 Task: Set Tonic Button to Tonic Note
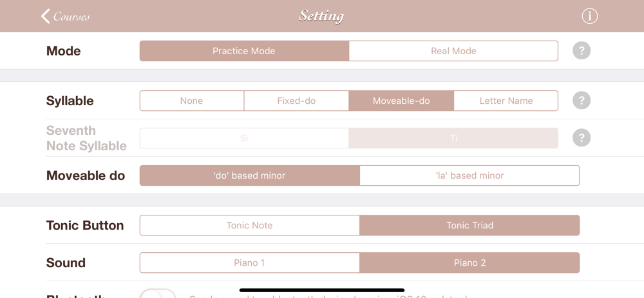coord(249,225)
